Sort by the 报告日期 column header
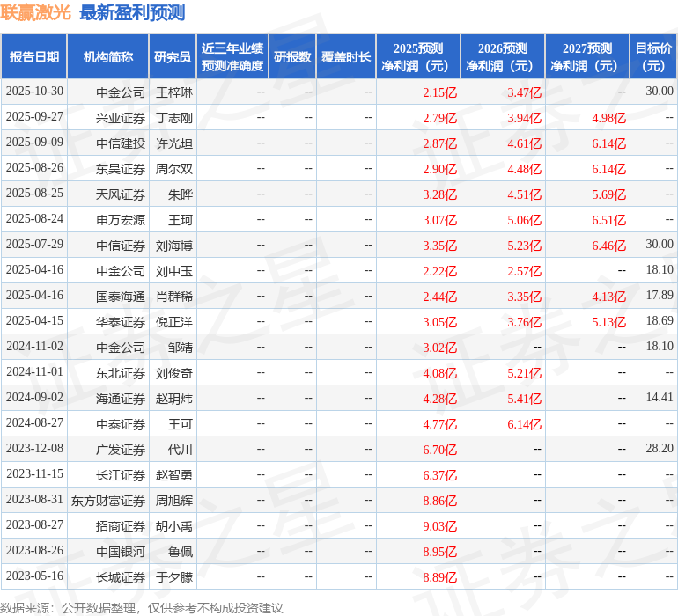This screenshot has width=678, height=616. (34, 57)
